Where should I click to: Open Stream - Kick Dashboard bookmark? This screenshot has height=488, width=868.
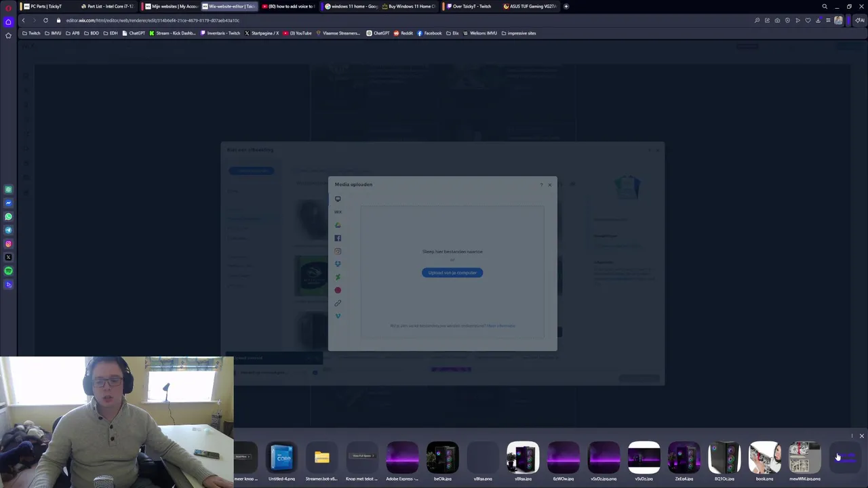point(173,33)
